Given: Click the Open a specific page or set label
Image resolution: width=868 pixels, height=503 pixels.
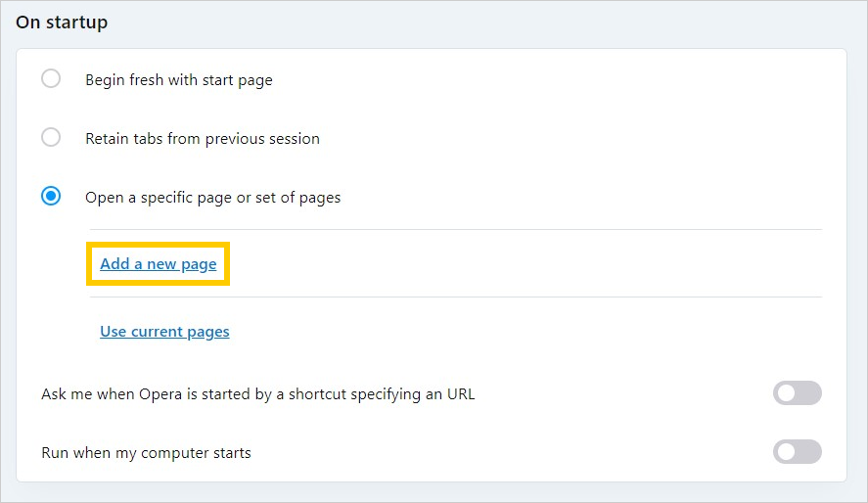Looking at the screenshot, I should pyautogui.click(x=213, y=198).
